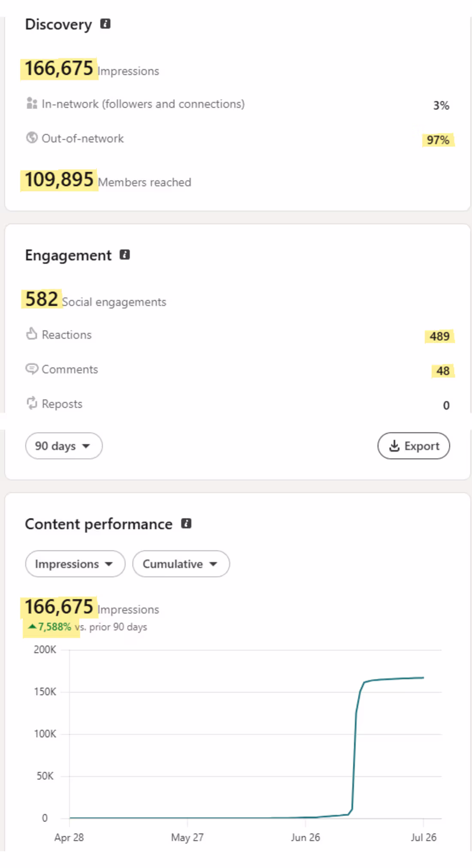Viewport: 472px width, 868px height.
Task: Click the Engagement info icon
Action: 124,254
